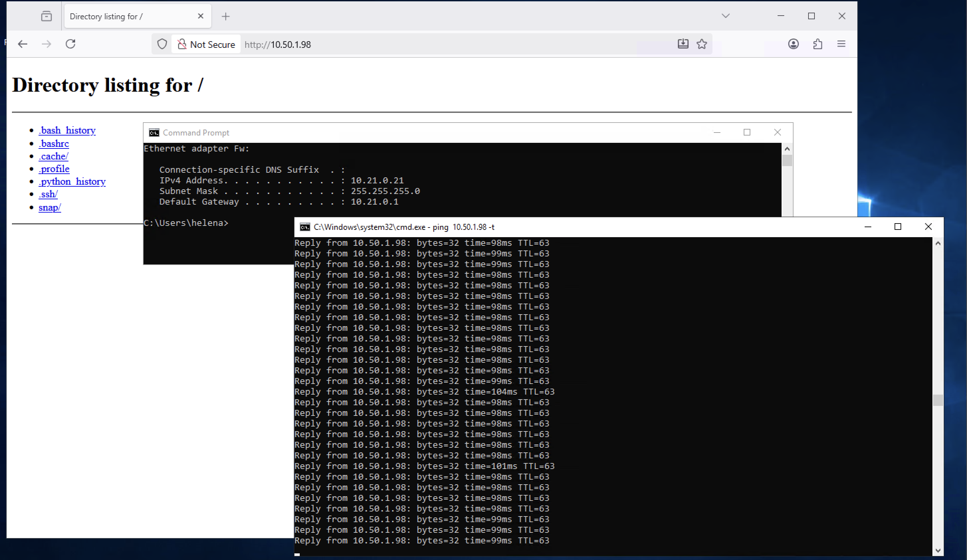Open Firefox hamburger application menu
Screen dimensions: 967x560
[841, 44]
